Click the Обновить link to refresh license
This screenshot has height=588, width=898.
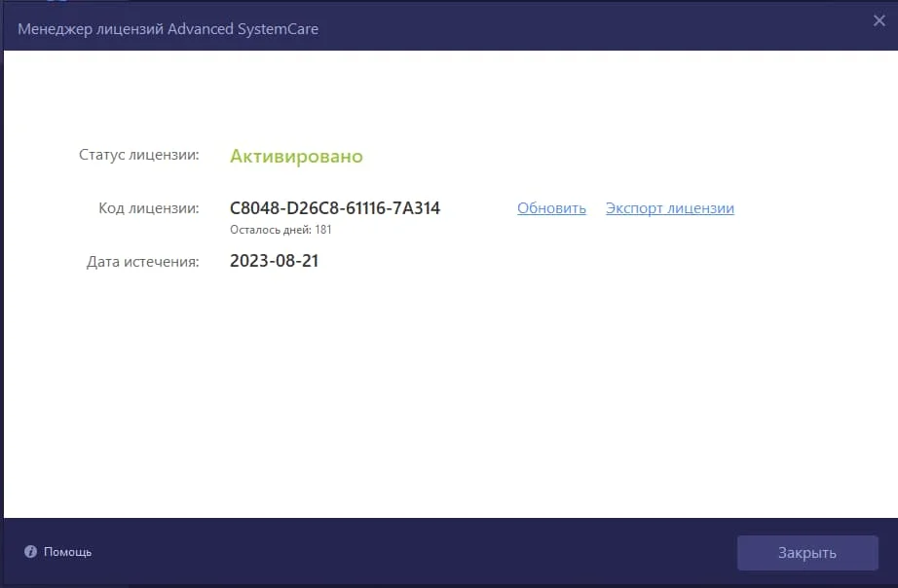[x=551, y=208]
